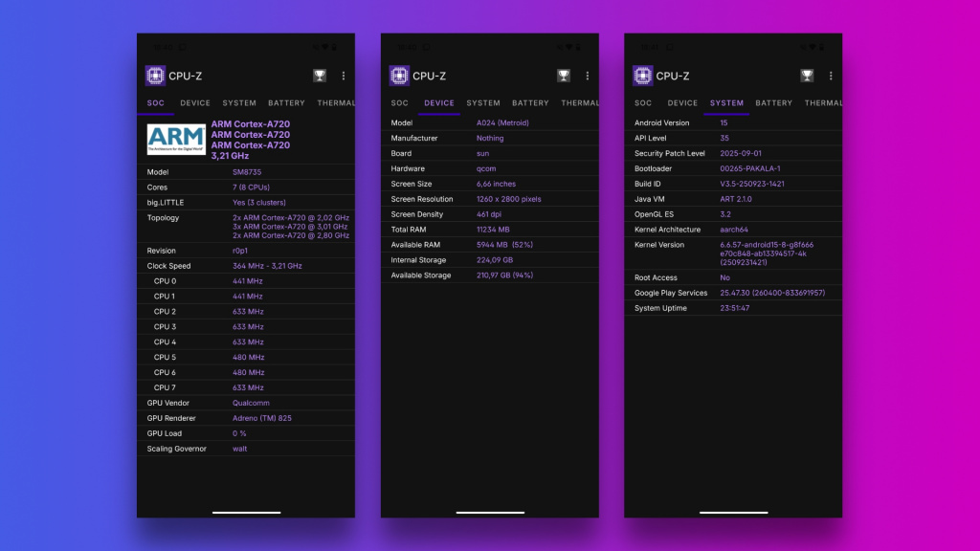
Task: Select SOC tab in right phone
Action: (642, 103)
